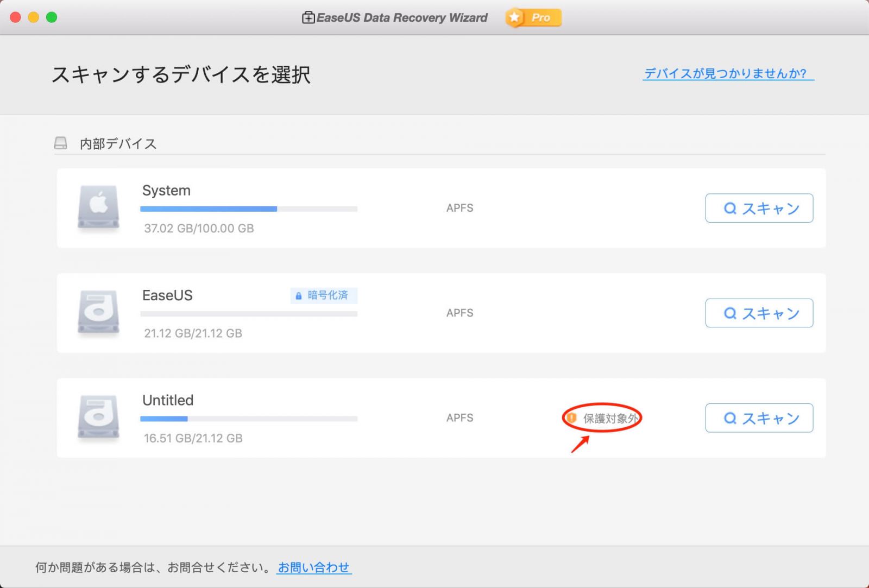Click APFS label in Untitled row
The height and width of the screenshot is (588, 869).
point(459,418)
